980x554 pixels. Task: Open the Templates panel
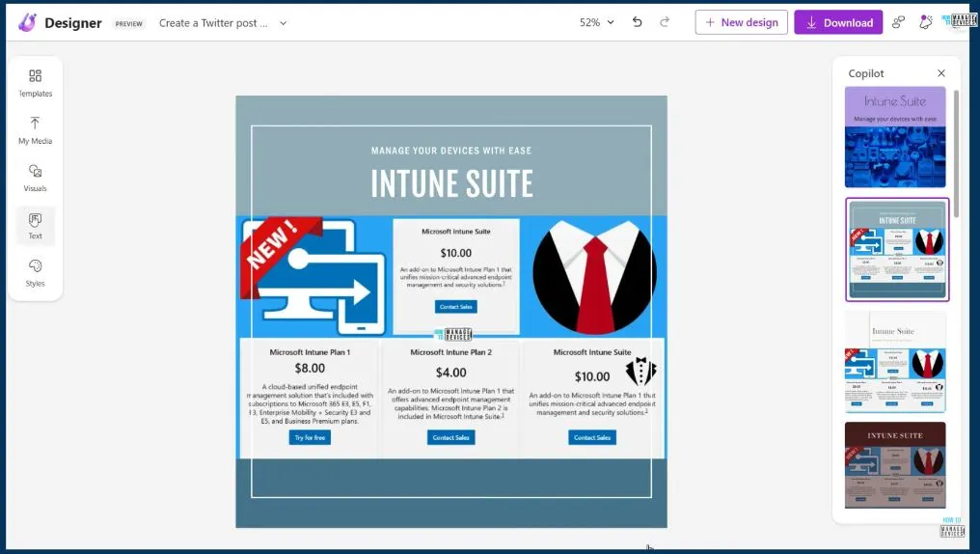pyautogui.click(x=35, y=83)
